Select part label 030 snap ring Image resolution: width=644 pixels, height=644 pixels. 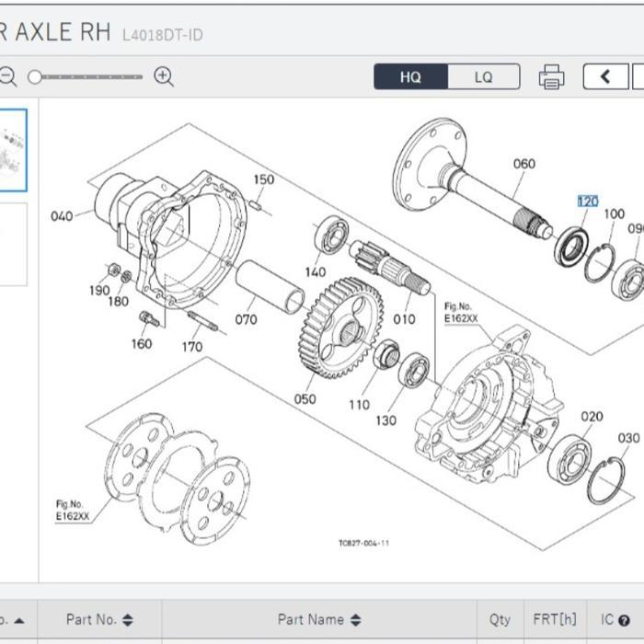pyautogui.click(x=628, y=438)
